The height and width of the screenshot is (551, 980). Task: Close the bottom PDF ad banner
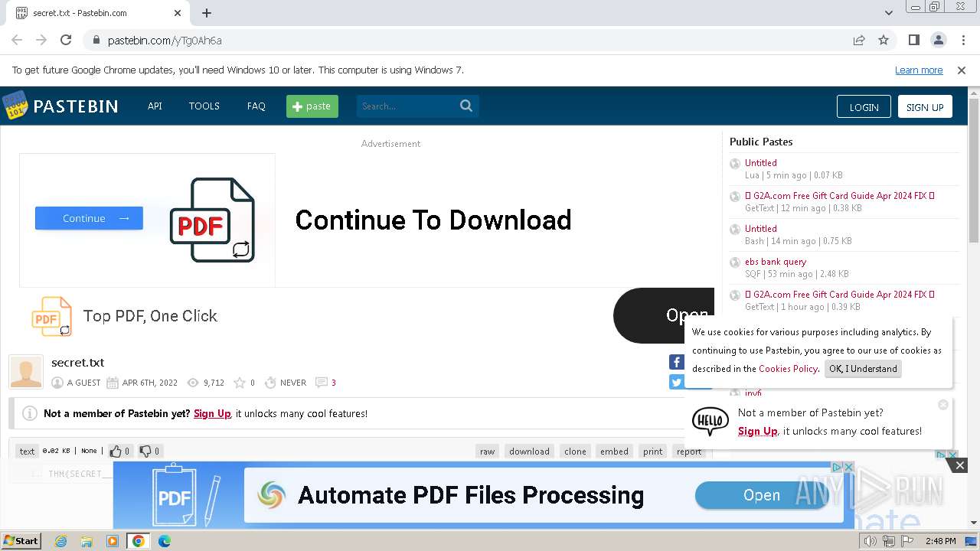[x=960, y=465]
